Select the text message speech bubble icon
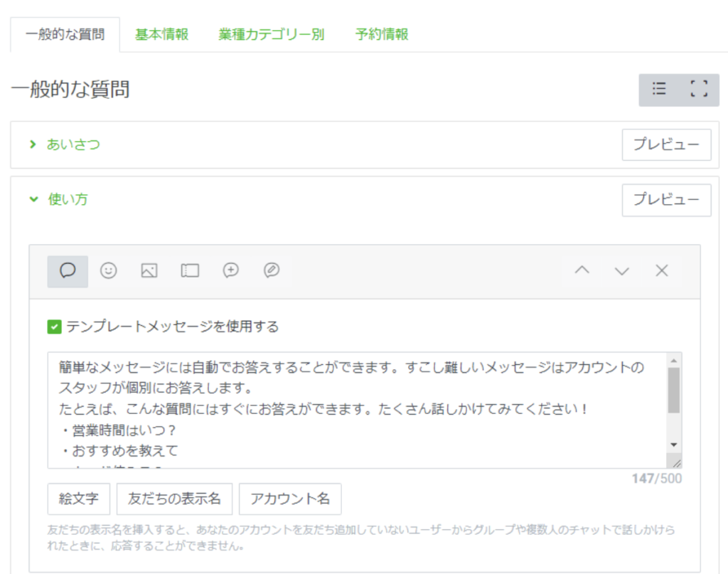Viewport: 728px width, 574px height. pos(68,271)
